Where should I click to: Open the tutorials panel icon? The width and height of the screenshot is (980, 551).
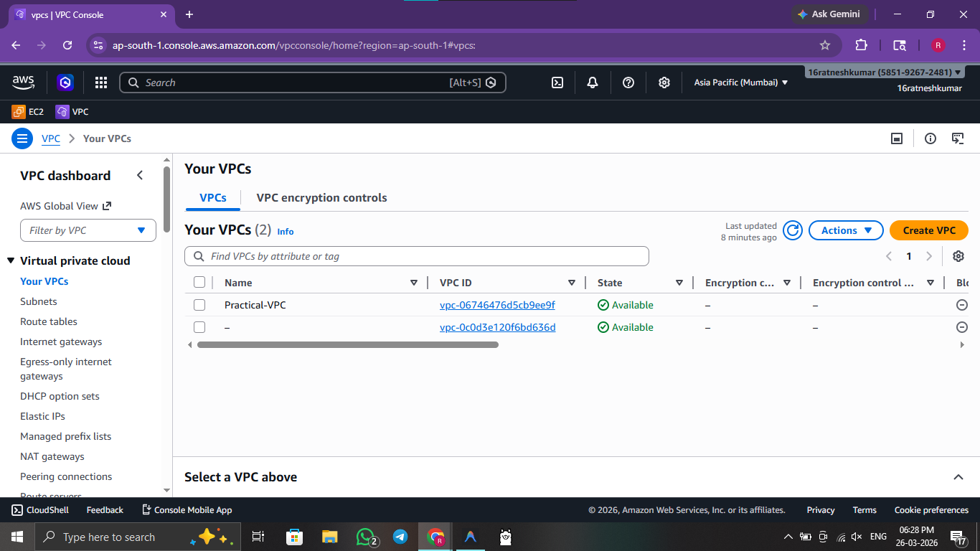click(x=958, y=138)
